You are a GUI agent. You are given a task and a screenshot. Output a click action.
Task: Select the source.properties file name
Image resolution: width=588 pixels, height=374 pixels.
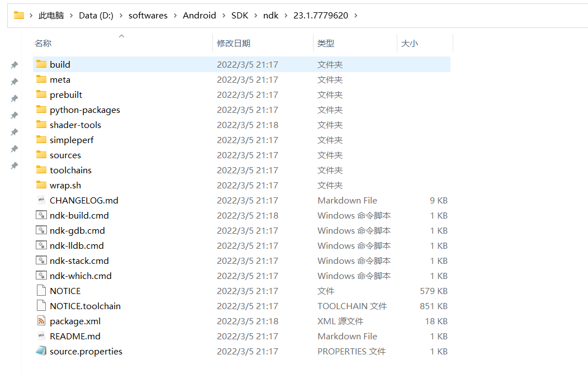click(x=86, y=351)
